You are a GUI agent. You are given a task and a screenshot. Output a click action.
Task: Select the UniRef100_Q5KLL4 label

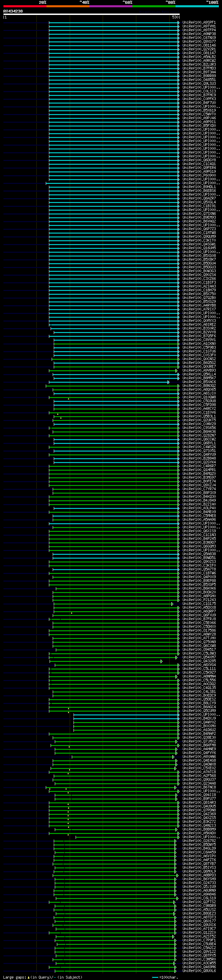point(199,374)
